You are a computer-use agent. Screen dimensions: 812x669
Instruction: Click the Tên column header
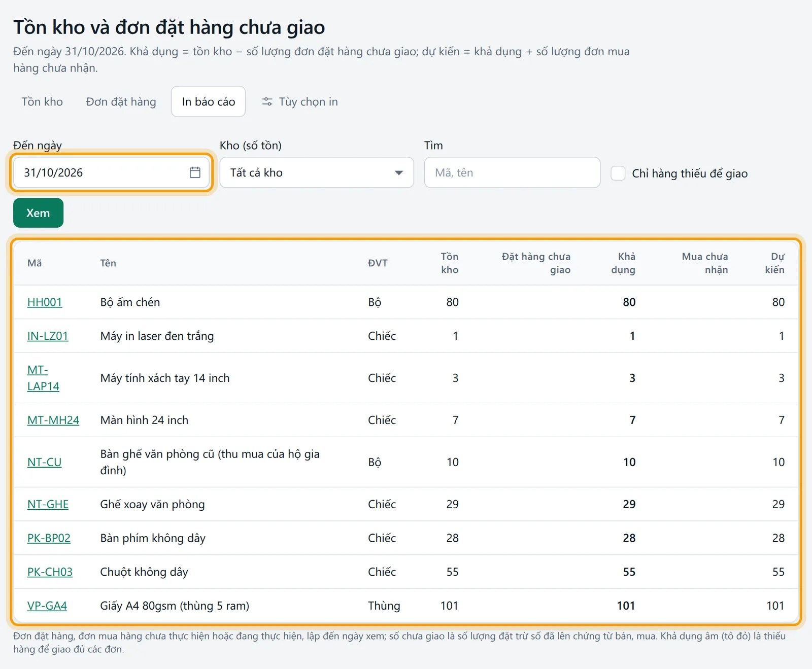coord(108,263)
